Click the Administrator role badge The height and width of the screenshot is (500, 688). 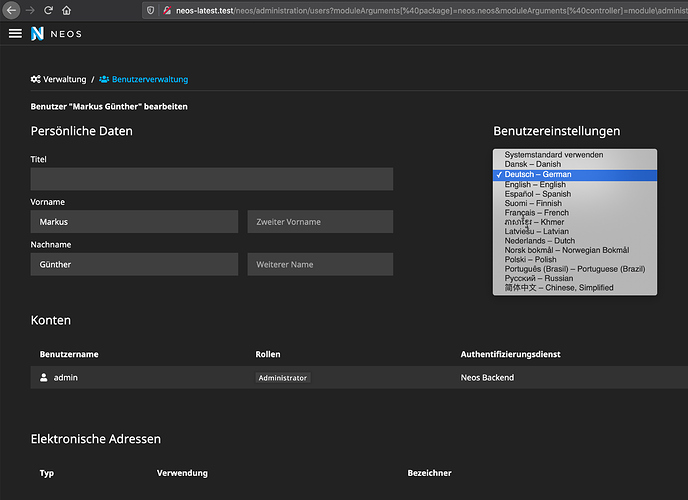point(283,378)
